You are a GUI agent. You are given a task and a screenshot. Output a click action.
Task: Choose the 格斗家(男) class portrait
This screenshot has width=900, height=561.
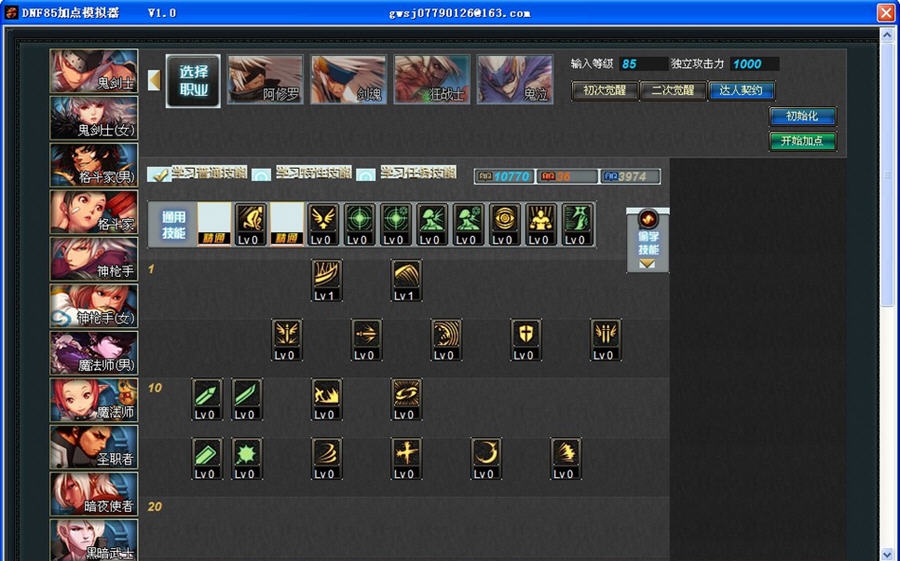(94, 165)
